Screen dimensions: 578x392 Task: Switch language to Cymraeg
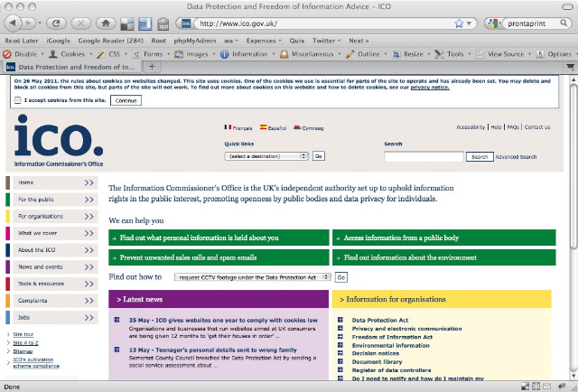(x=308, y=127)
